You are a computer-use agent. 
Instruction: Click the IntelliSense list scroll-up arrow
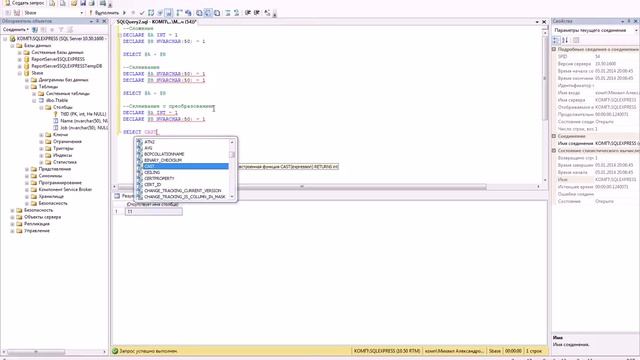232,142
